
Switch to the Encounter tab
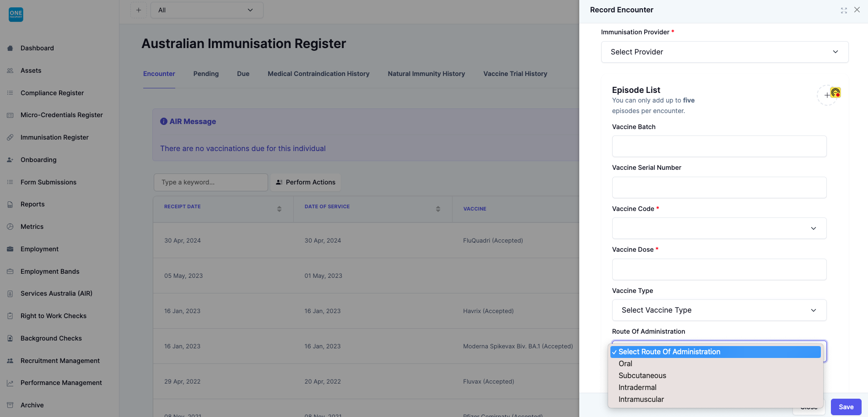pyautogui.click(x=159, y=74)
